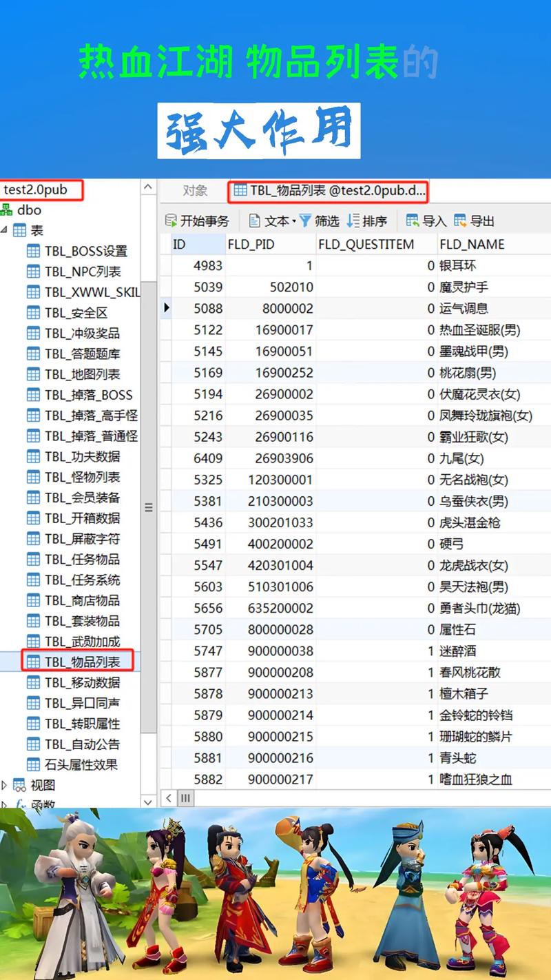Screen dimensions: 551x980
Task: Click the row indicator arrow for 5088
Action: (166, 308)
